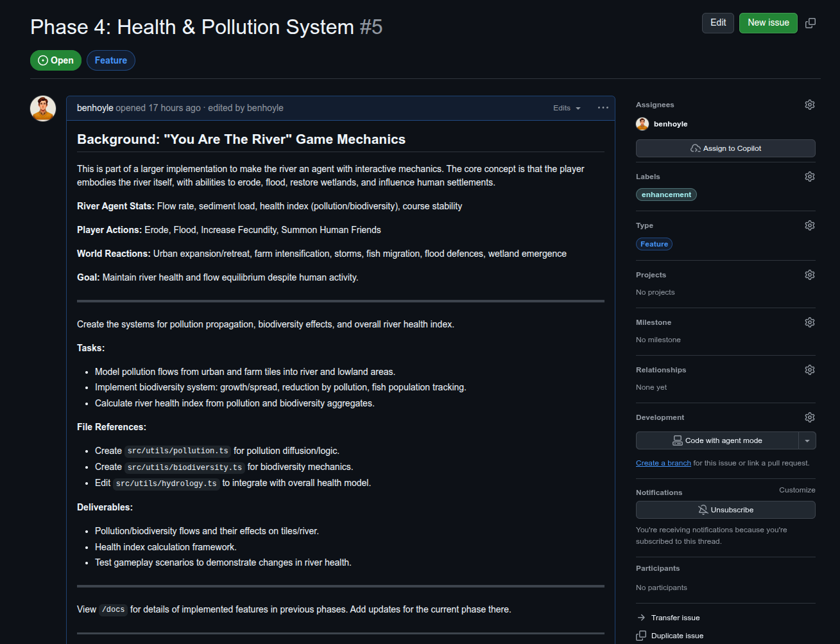The width and height of the screenshot is (840, 644).
Task: Click the green New issue button
Action: [768, 23]
